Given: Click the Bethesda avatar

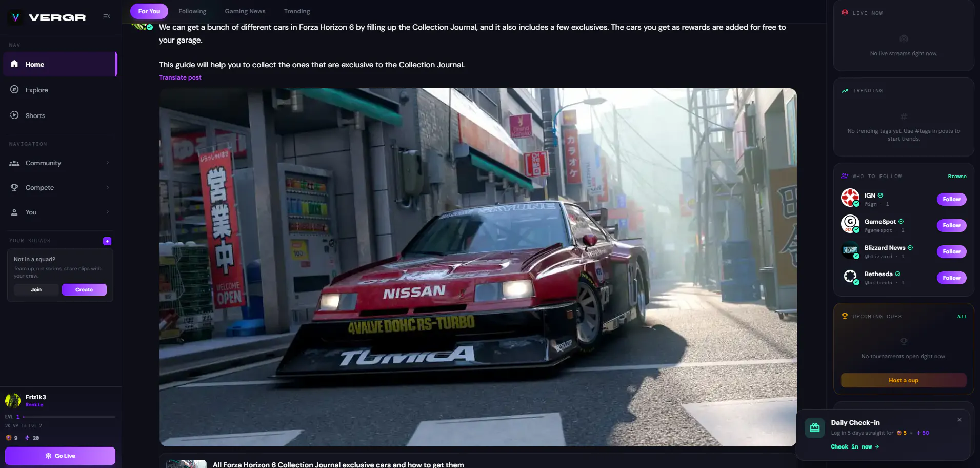Looking at the screenshot, I should pos(850,277).
